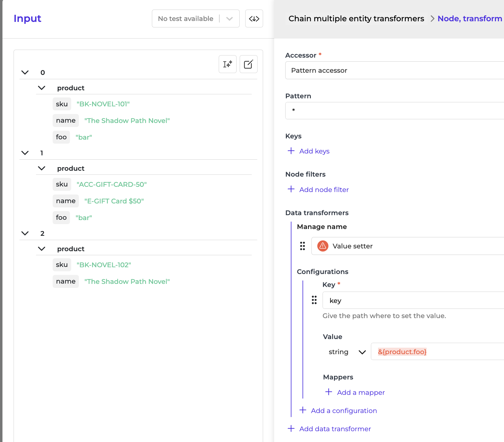The image size is (504, 442).
Task: Open the Pattern accessor select box
Action: 394,71
